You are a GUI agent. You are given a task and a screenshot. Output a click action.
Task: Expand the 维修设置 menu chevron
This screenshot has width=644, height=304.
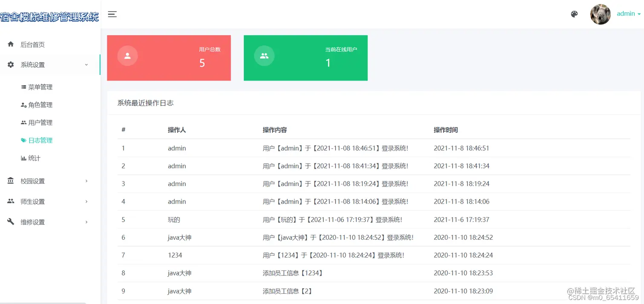(86, 222)
